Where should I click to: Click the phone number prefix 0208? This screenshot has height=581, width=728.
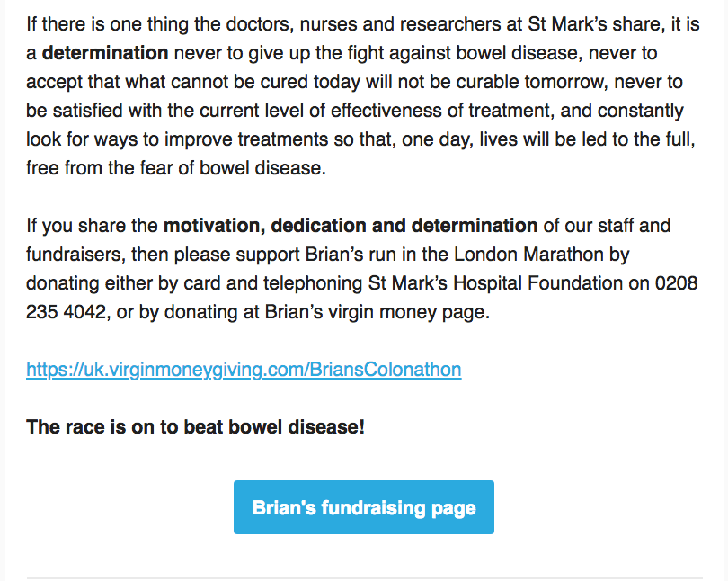coord(677,283)
